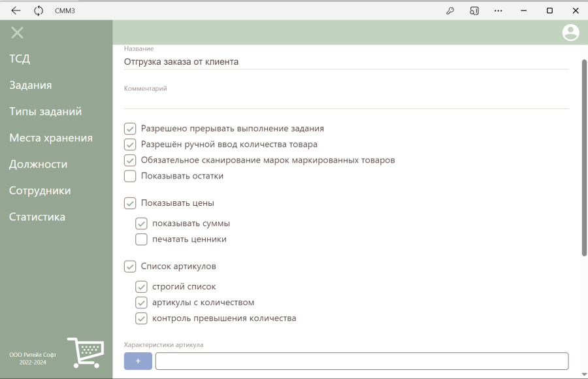
Task: Uncheck the строгий список option
Action: (141, 287)
